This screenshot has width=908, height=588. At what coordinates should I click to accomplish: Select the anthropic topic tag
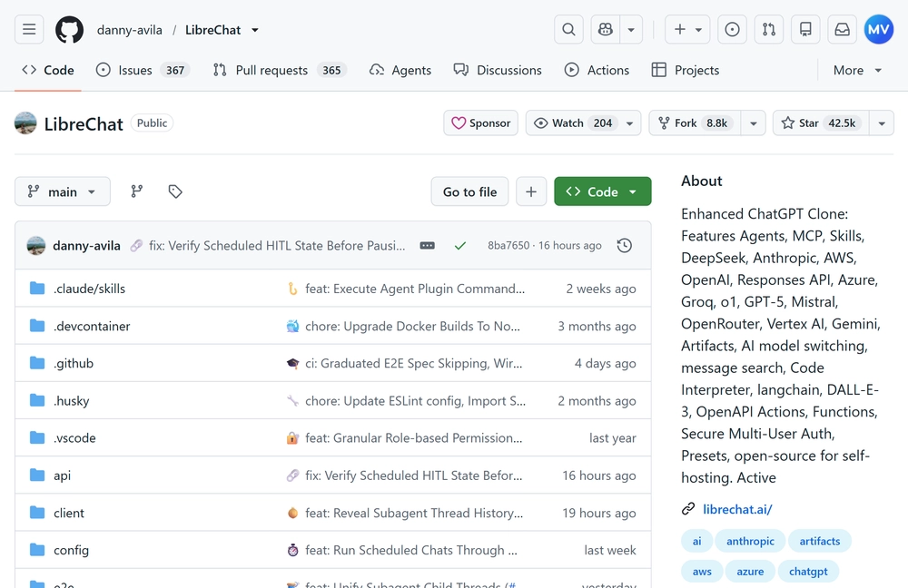tap(751, 541)
